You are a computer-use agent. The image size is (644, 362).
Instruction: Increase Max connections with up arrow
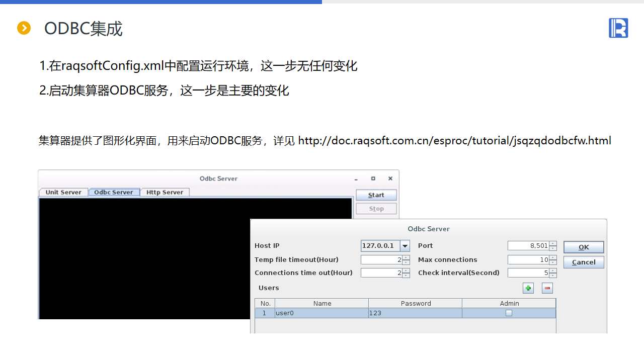pos(553,257)
